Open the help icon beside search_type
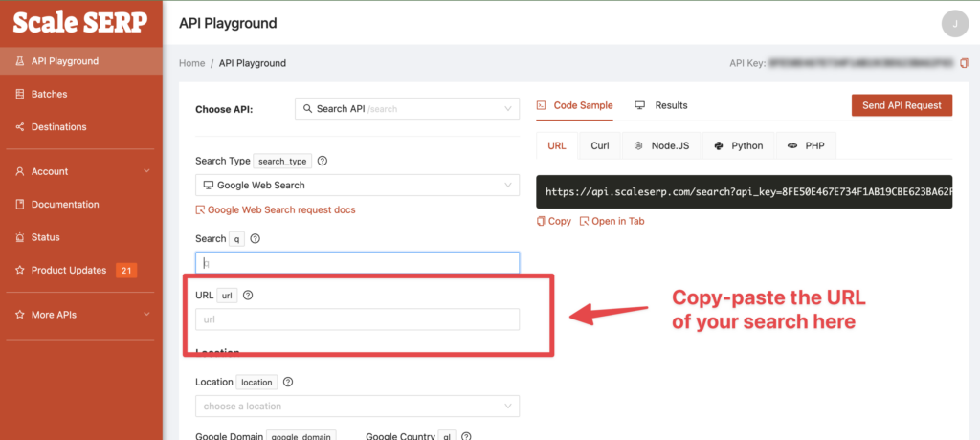The height and width of the screenshot is (440, 980). click(323, 161)
